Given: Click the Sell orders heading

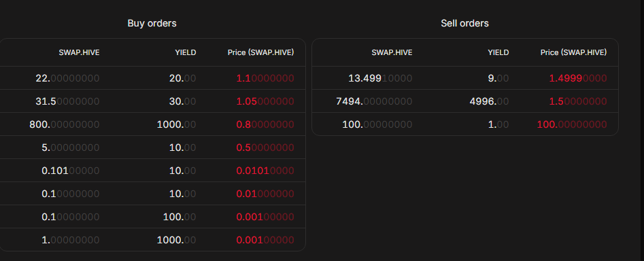Looking at the screenshot, I should [x=465, y=23].
